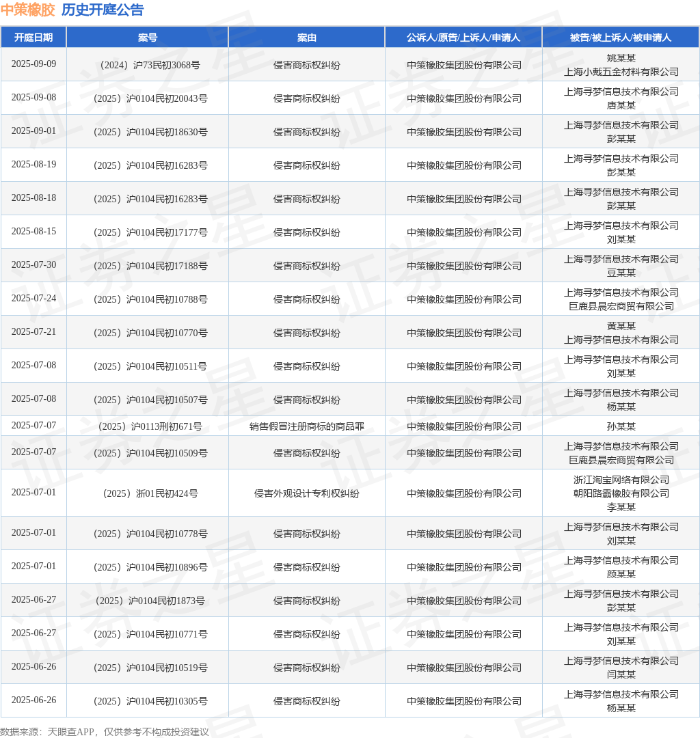
Task: Click case number (2025)沪0104民初10507号
Action: [x=148, y=400]
